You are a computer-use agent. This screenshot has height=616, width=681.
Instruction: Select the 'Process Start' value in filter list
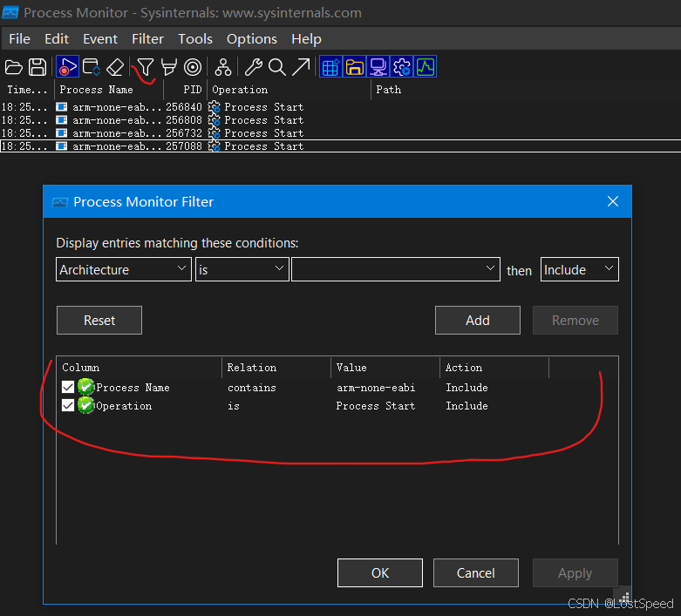pyautogui.click(x=376, y=406)
